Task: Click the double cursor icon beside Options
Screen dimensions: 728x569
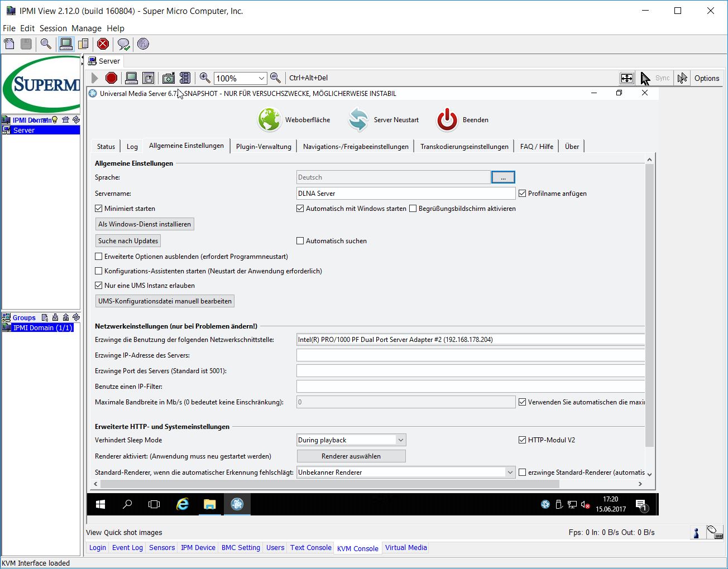Action: 682,78
